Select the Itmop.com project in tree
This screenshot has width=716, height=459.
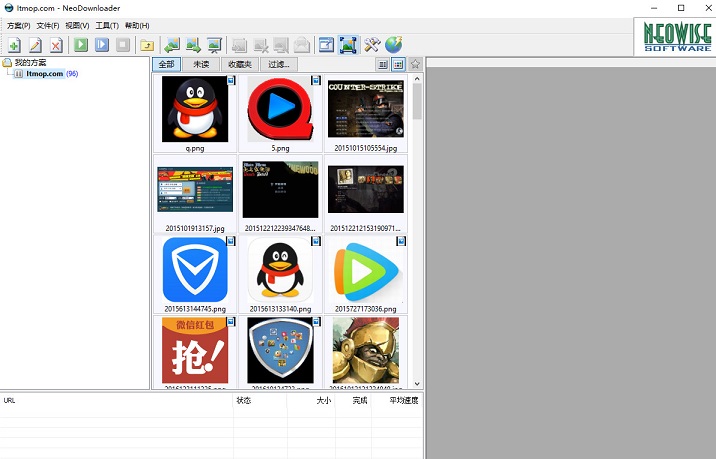pyautogui.click(x=44, y=74)
